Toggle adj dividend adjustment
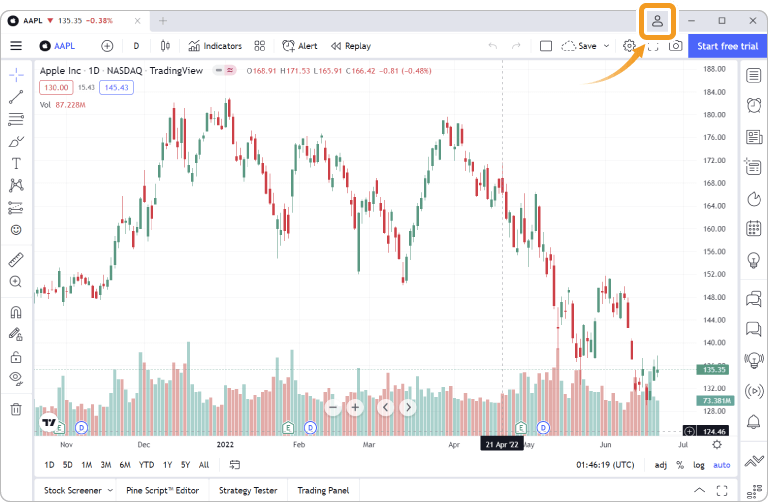This screenshot has height=502, width=768. (661, 465)
